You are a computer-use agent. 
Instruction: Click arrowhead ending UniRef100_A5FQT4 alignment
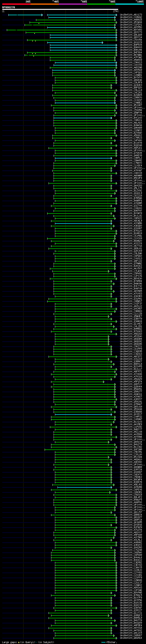pyautogui.click(x=104, y=382)
